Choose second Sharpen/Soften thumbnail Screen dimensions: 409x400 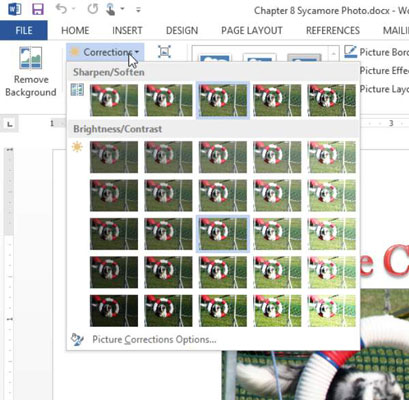tap(168, 100)
